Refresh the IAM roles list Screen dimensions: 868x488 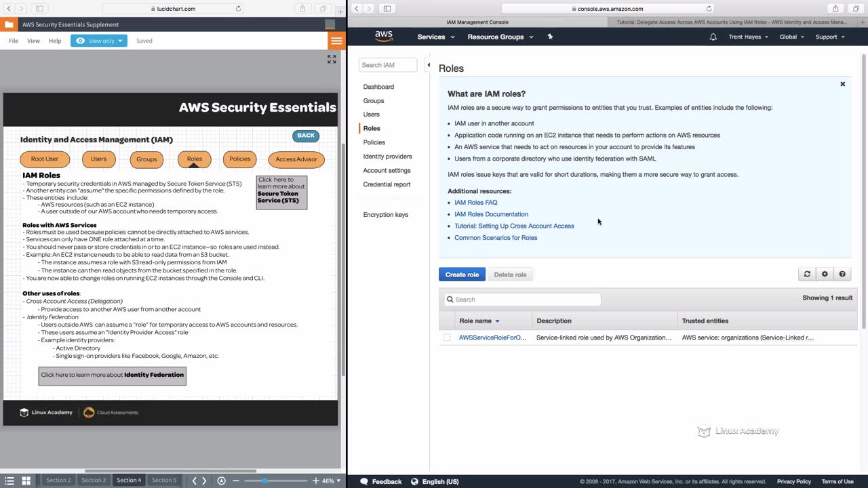point(807,274)
